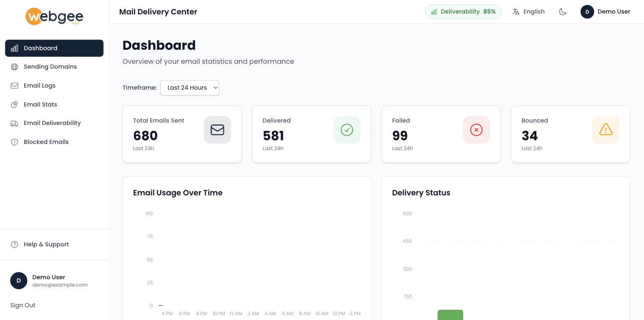Click the Dashboard page heading
This screenshot has width=644, height=320.
[159, 45]
